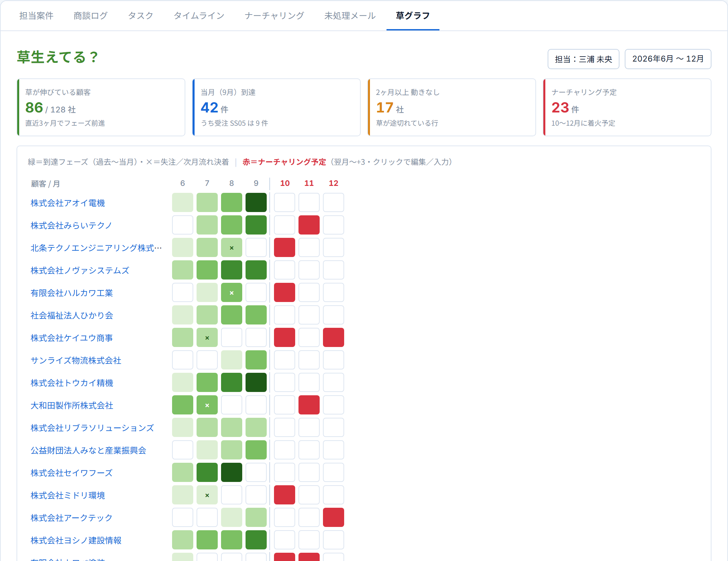Image resolution: width=728 pixels, height=561 pixels.
Task: Select the 草グラフ tab
Action: [x=413, y=16]
